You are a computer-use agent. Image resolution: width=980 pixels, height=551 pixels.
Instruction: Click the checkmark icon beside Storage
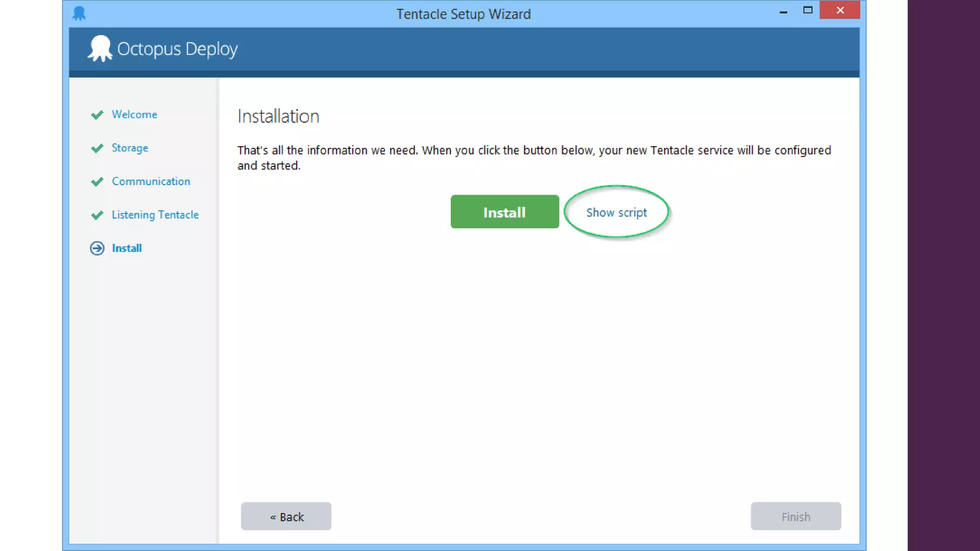(x=97, y=148)
